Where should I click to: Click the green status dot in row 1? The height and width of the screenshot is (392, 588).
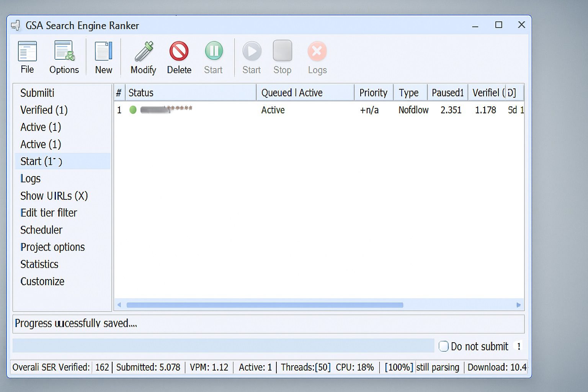[x=133, y=110]
